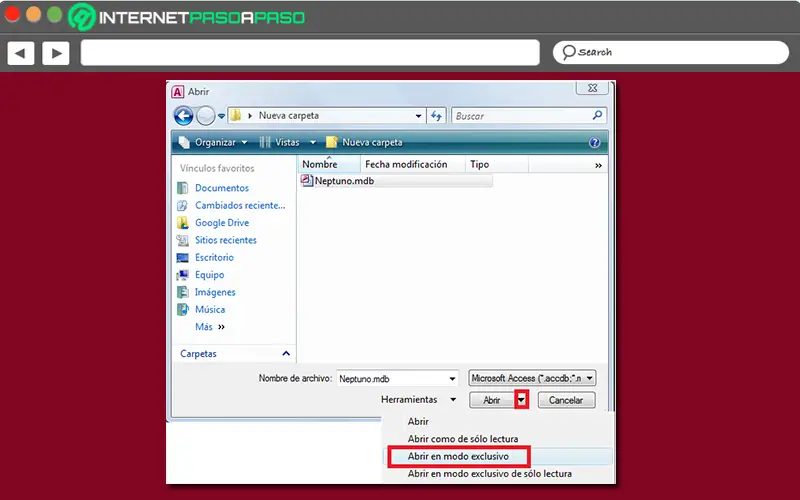The width and height of the screenshot is (800, 500).
Task: Click the folder icon in address bar
Action: (236, 116)
